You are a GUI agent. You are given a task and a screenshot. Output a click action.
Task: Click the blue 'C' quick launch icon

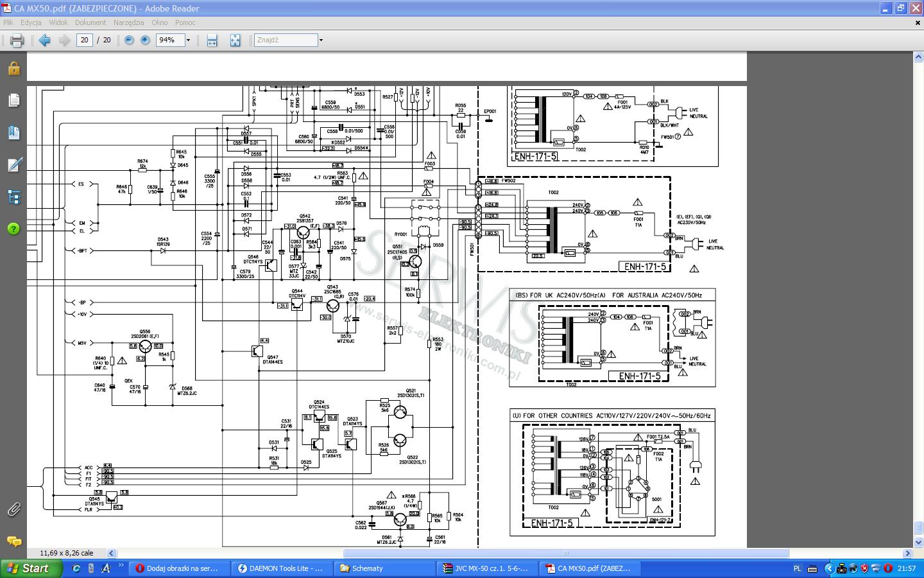coord(76,568)
